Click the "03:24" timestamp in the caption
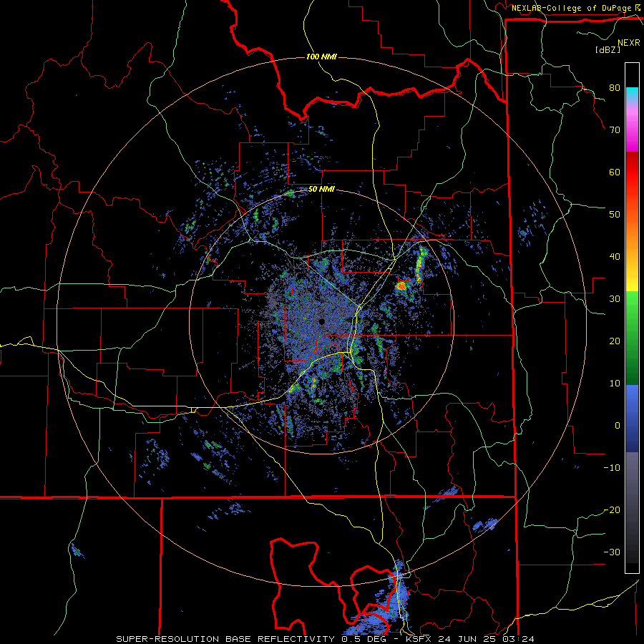Viewport: 644px width, 644px height. pos(519,639)
